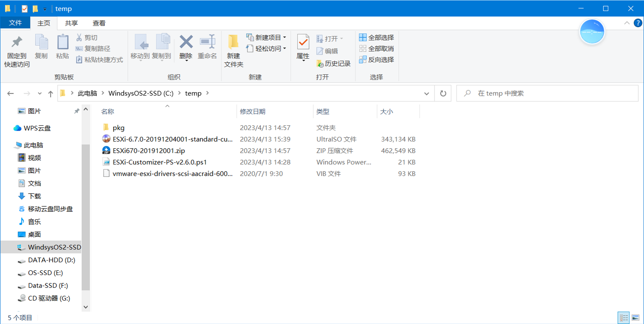Image resolution: width=644 pixels, height=324 pixels.
Task: Select DATA-HDD (D:) drive in sidebar
Action: point(51,260)
